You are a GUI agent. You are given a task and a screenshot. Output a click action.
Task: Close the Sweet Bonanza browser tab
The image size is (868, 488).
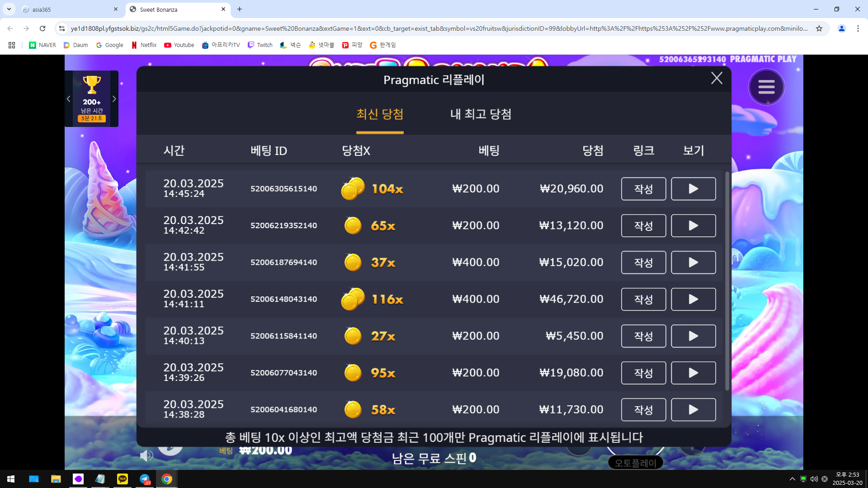point(223,9)
